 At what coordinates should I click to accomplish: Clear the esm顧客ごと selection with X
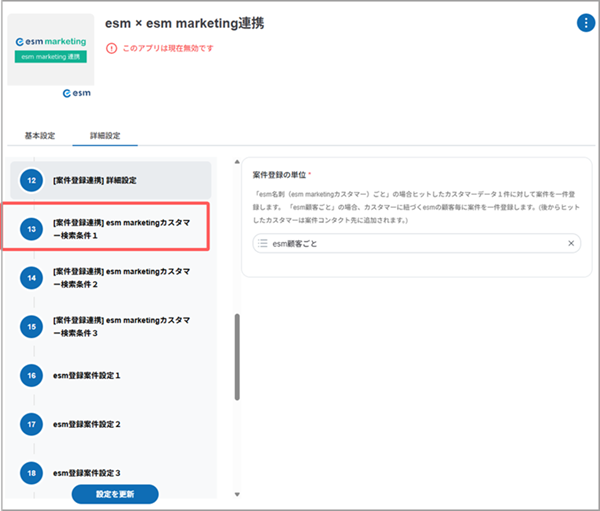point(572,243)
